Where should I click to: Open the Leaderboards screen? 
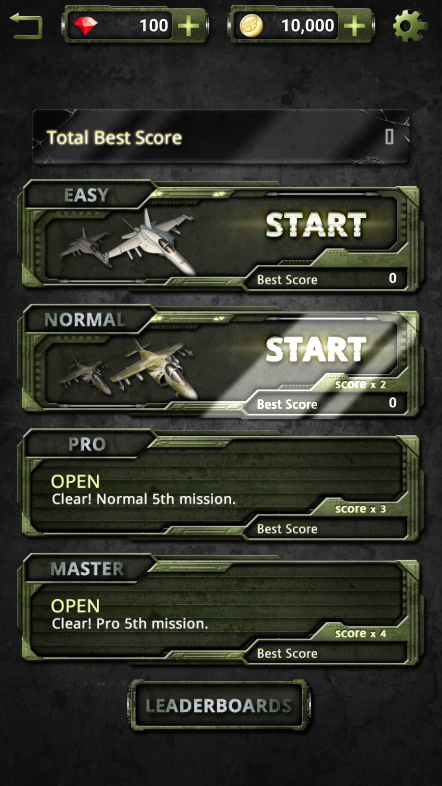[219, 705]
